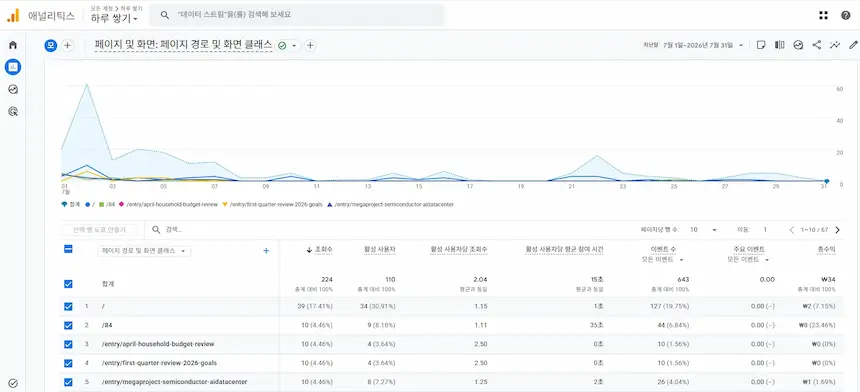860x392 pixels.
Task: Click the sort arrow beside 조회수
Action: [309, 249]
